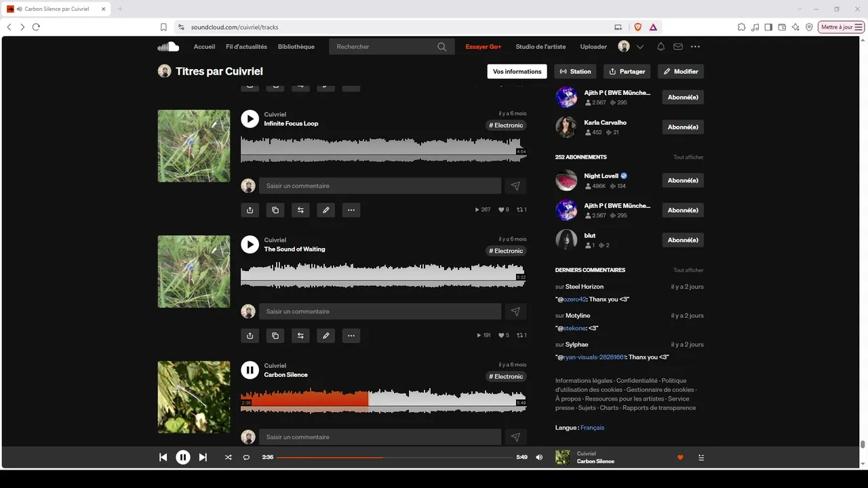Reload the page in the browser toolbar
Image resolution: width=868 pixels, height=488 pixels.
pyautogui.click(x=36, y=27)
